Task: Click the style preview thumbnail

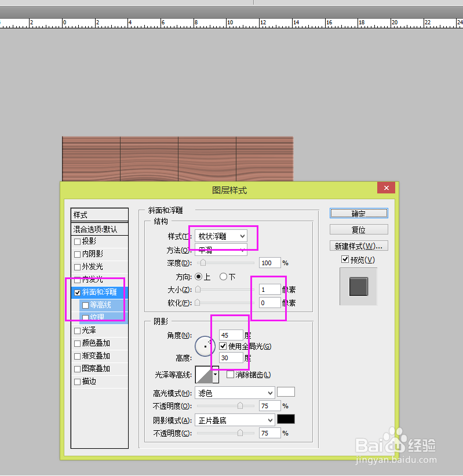Action: (359, 287)
